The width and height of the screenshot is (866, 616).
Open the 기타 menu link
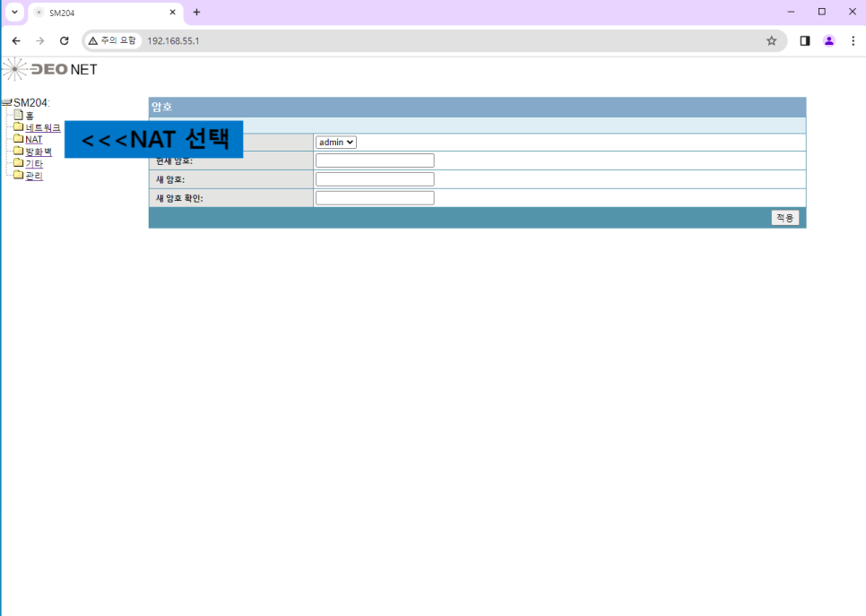pos(34,164)
